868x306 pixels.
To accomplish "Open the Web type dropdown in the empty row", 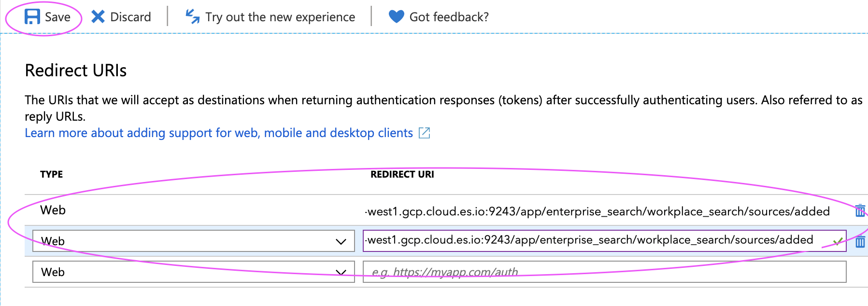I will point(193,272).
